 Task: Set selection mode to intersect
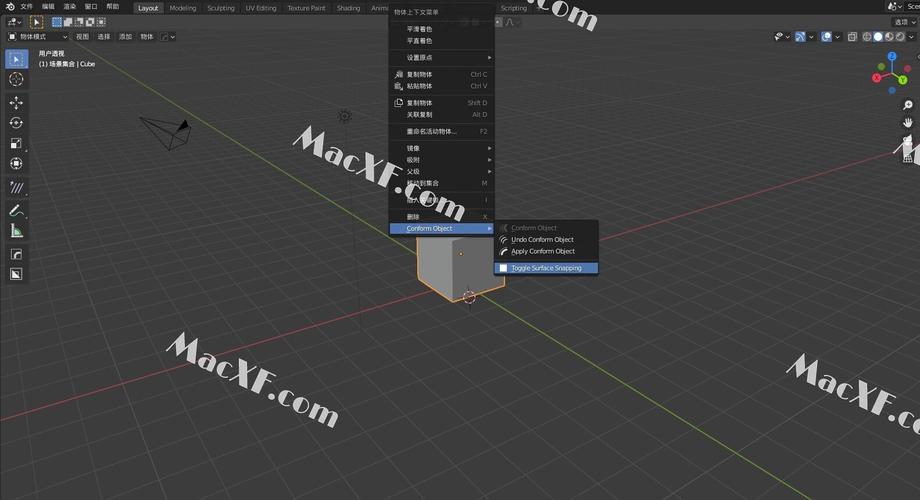point(102,22)
